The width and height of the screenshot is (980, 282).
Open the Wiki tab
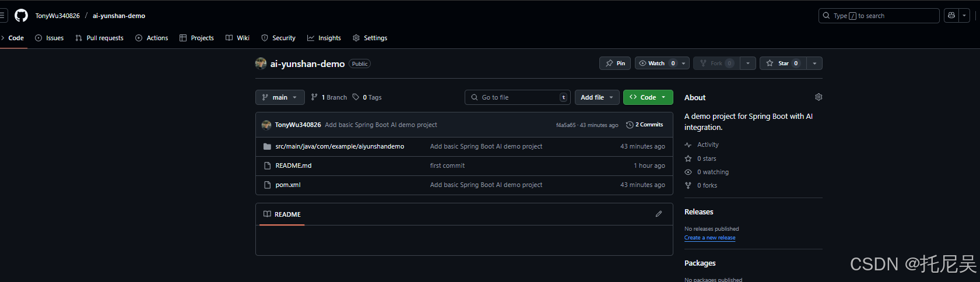click(x=237, y=38)
